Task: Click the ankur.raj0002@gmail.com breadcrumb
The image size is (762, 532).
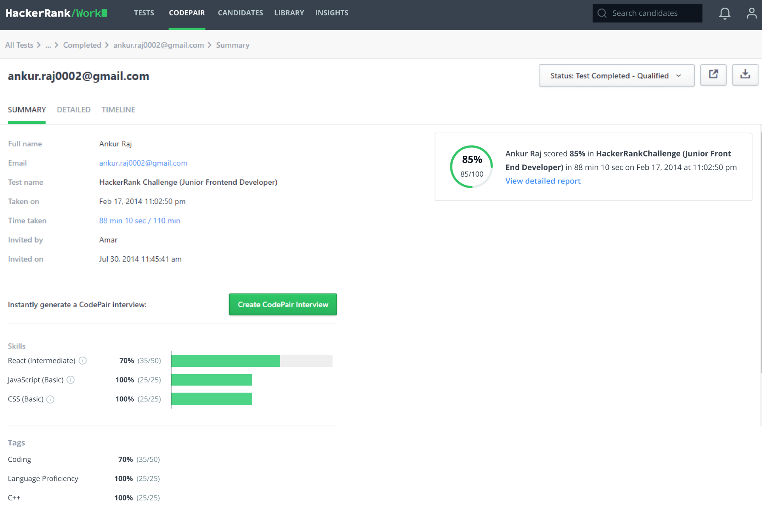Action: (x=158, y=45)
